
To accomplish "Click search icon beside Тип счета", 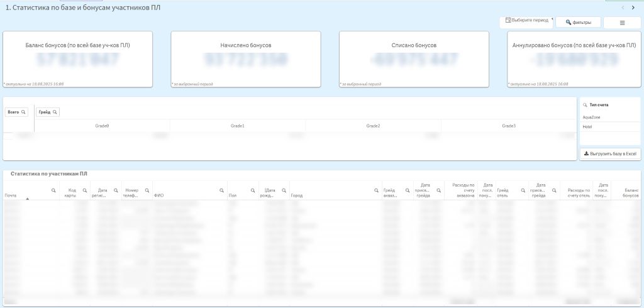I will tap(586, 105).
